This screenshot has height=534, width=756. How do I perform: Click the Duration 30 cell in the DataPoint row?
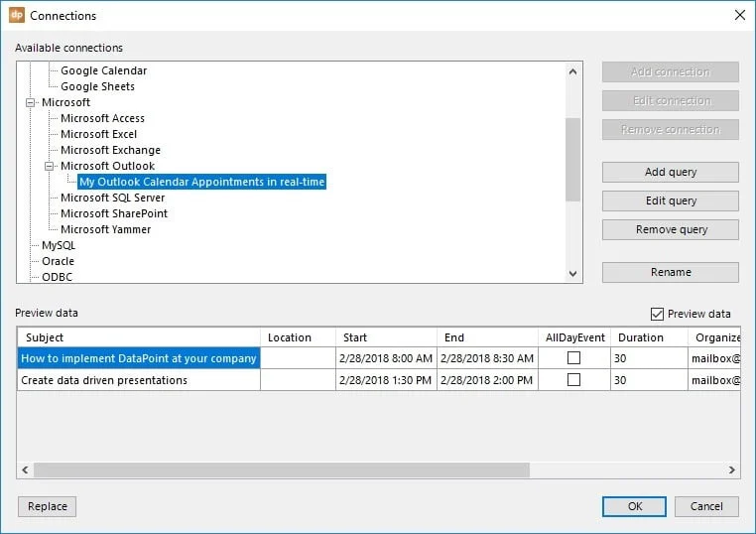pyautogui.click(x=649, y=358)
